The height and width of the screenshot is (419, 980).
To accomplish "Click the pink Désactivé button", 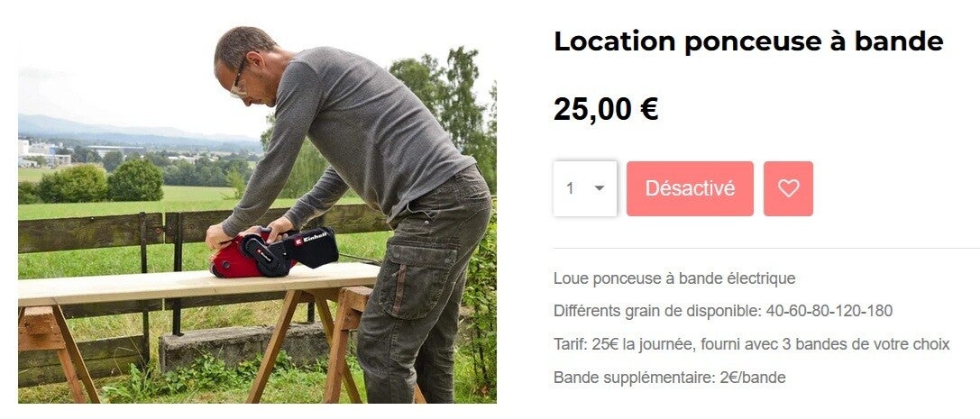I will 690,188.
